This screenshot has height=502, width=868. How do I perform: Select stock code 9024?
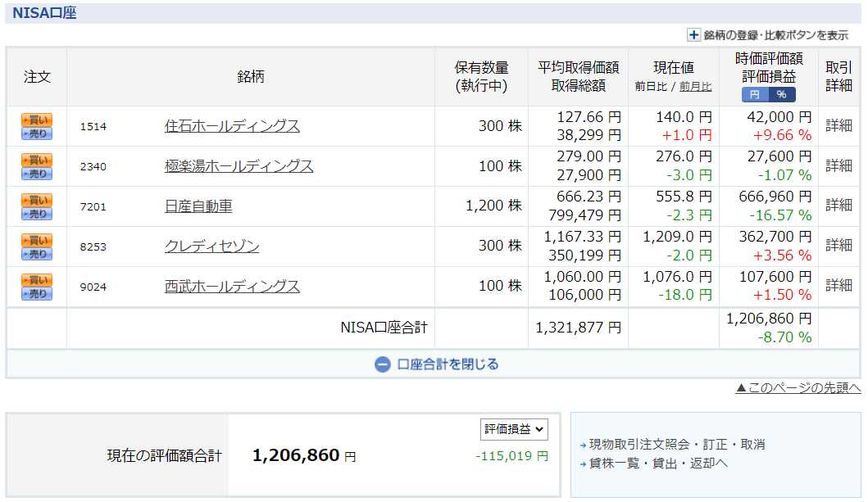point(93,287)
